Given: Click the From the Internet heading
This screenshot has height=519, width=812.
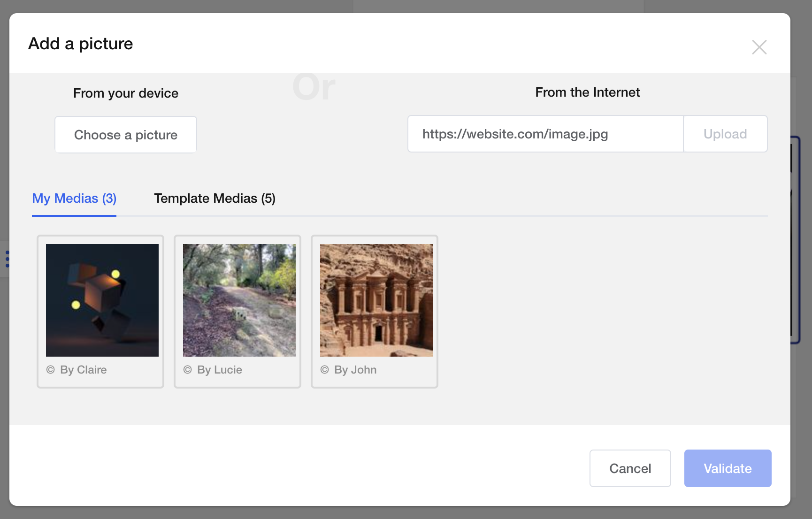Looking at the screenshot, I should coord(587,92).
